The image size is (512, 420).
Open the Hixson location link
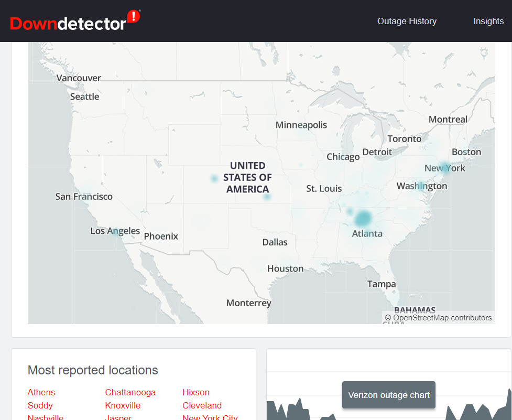pyautogui.click(x=196, y=392)
